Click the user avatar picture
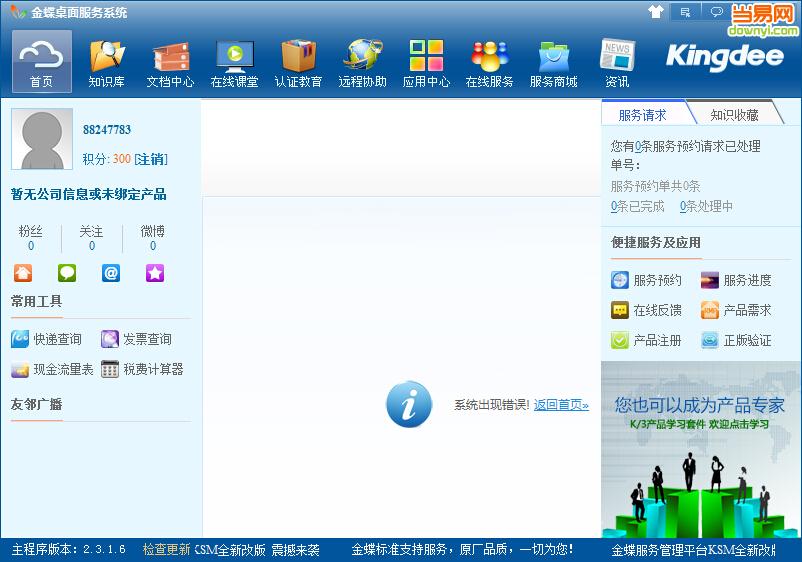Image resolution: width=802 pixels, height=562 pixels. (x=42, y=139)
